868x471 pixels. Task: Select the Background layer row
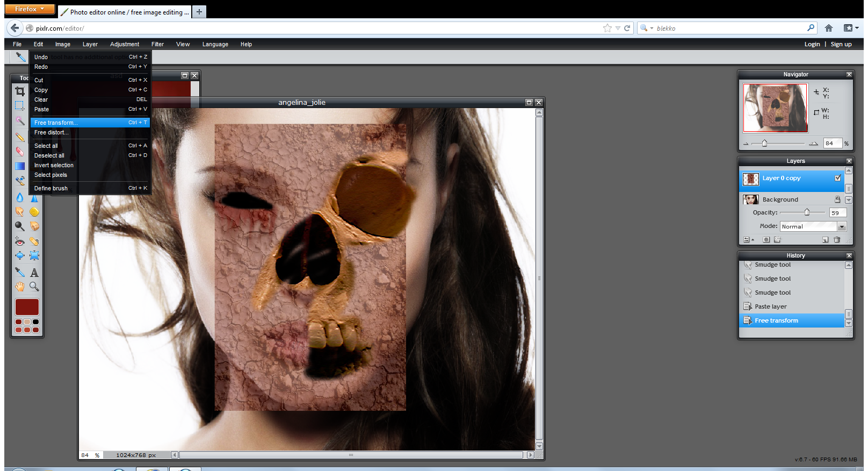coord(792,199)
